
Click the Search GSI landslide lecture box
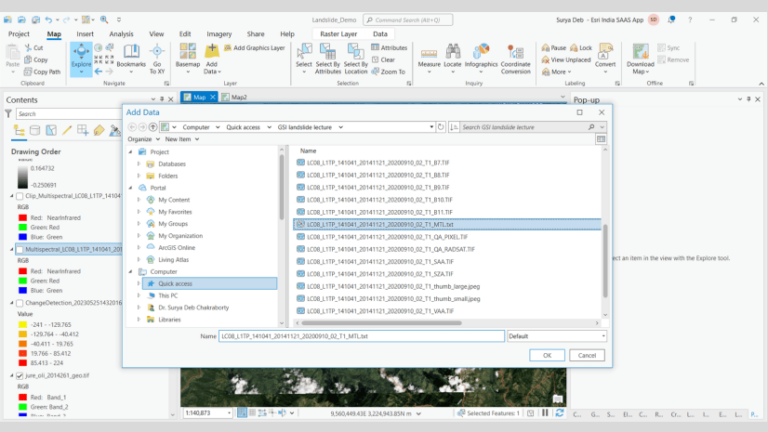tap(524, 127)
